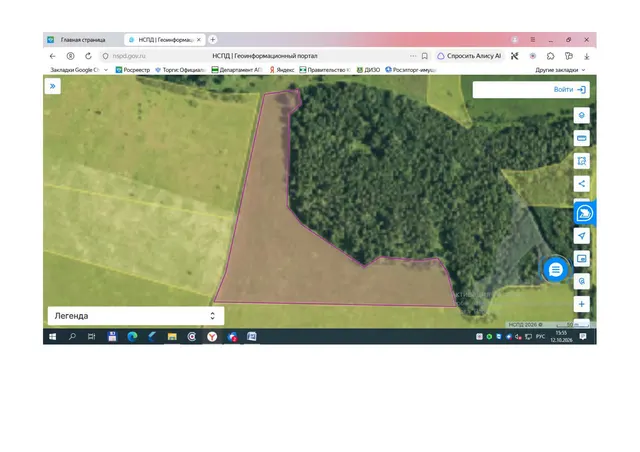
Task: Select the area search tool
Action: (x=582, y=161)
